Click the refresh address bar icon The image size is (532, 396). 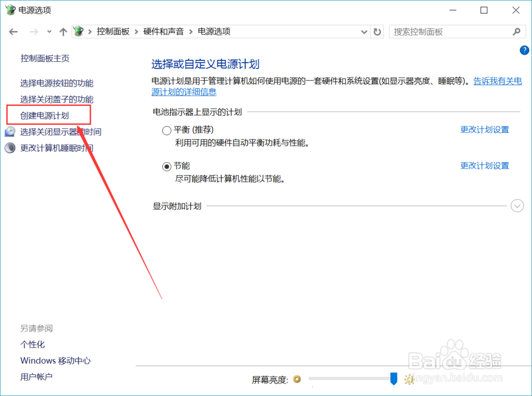coord(377,31)
